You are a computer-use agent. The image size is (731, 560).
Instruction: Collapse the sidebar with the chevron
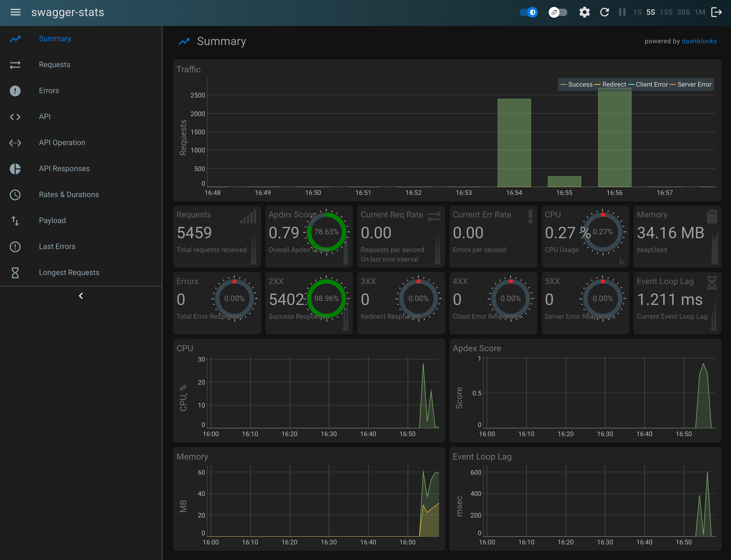coord(81,296)
